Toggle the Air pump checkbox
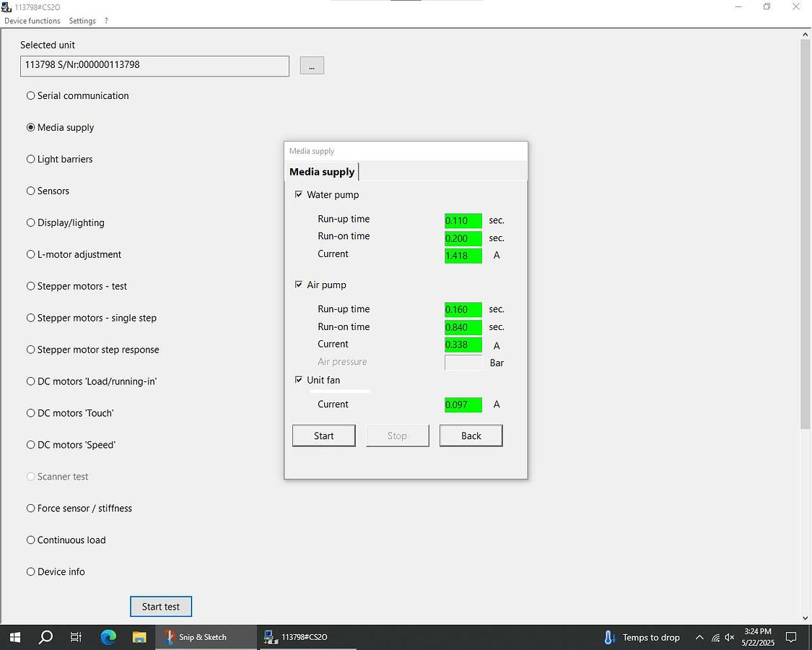Viewport: 812px width, 650px height. click(299, 285)
